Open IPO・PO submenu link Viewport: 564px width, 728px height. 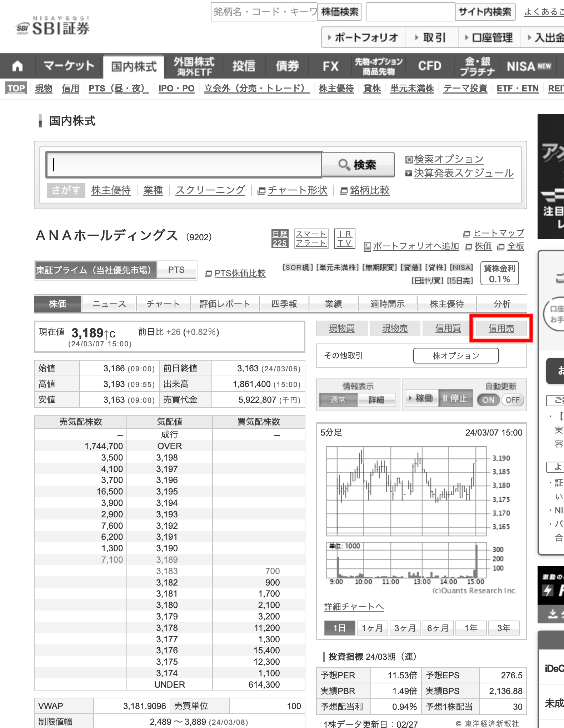click(176, 88)
